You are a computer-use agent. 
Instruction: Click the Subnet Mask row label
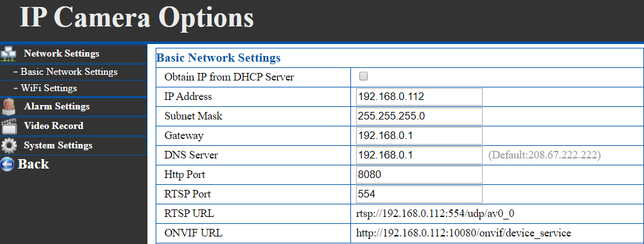point(193,116)
